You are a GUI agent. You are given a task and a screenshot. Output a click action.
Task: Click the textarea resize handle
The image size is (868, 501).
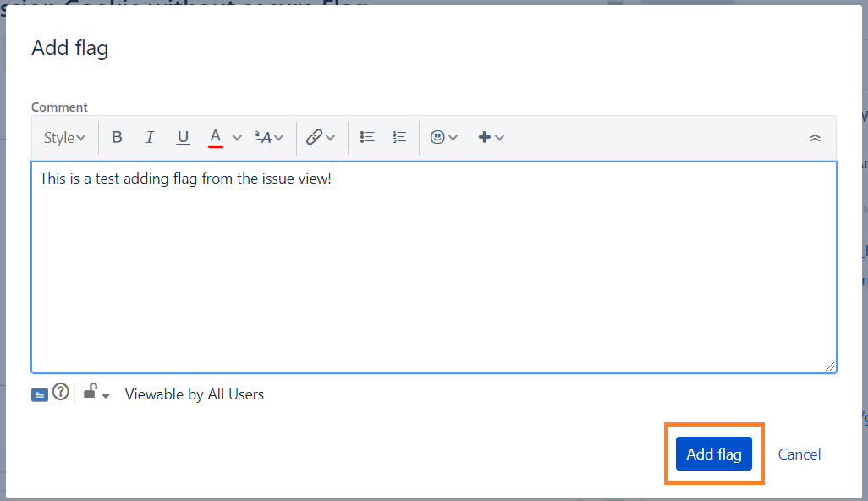(829, 366)
